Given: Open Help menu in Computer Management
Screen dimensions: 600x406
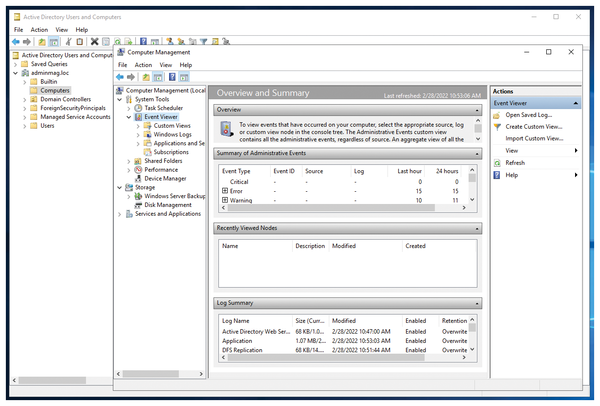Looking at the screenshot, I should pos(186,65).
